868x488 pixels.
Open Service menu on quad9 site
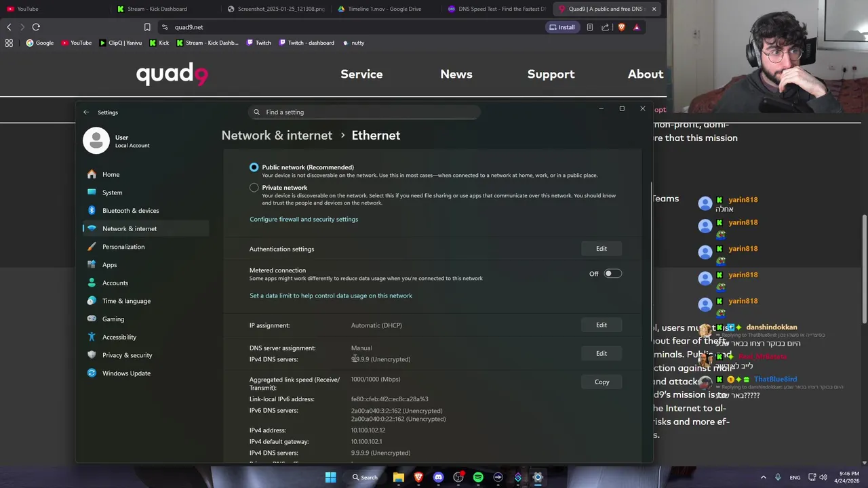[361, 74]
